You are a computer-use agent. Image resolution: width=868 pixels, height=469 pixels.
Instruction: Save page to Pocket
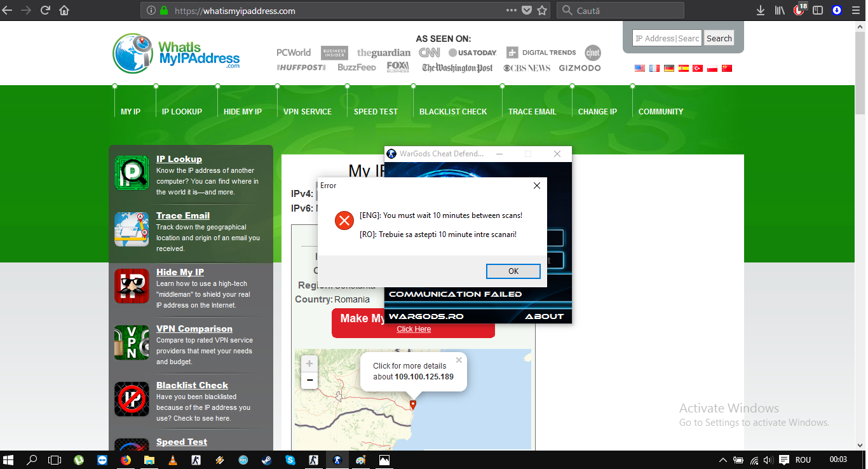click(x=527, y=10)
